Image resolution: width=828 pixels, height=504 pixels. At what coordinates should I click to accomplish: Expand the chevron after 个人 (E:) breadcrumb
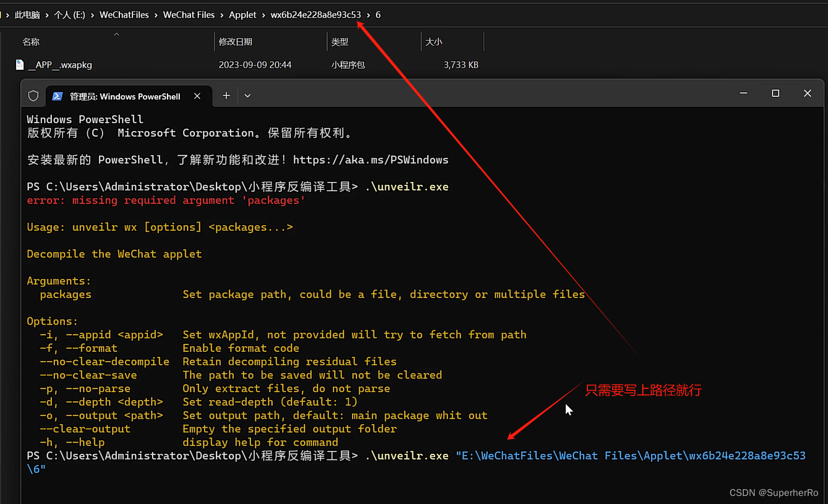click(x=92, y=15)
